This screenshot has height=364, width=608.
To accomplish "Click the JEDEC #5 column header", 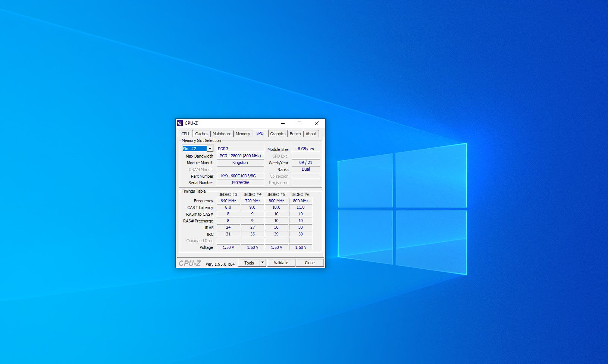I will tap(276, 194).
